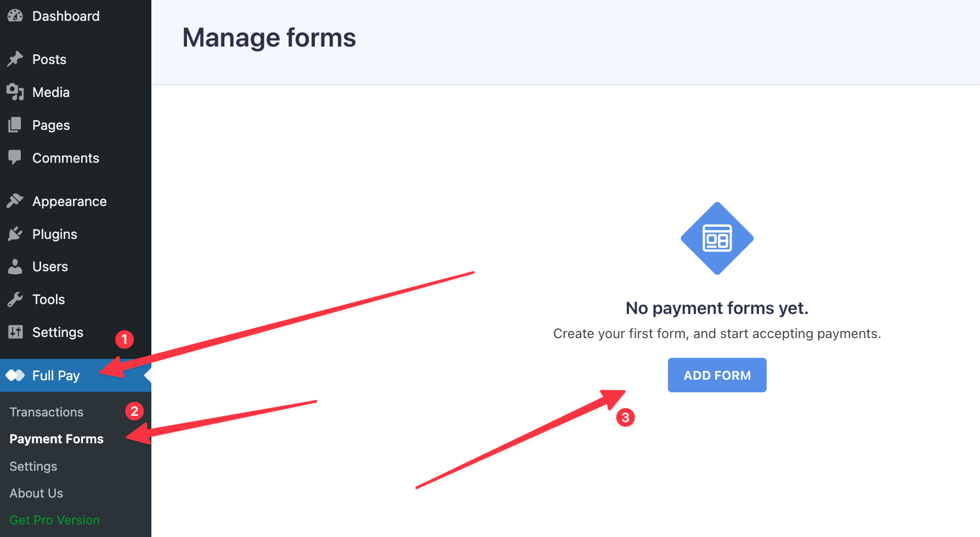
Task: Open Comments using the speech bubble icon
Action: coord(16,158)
